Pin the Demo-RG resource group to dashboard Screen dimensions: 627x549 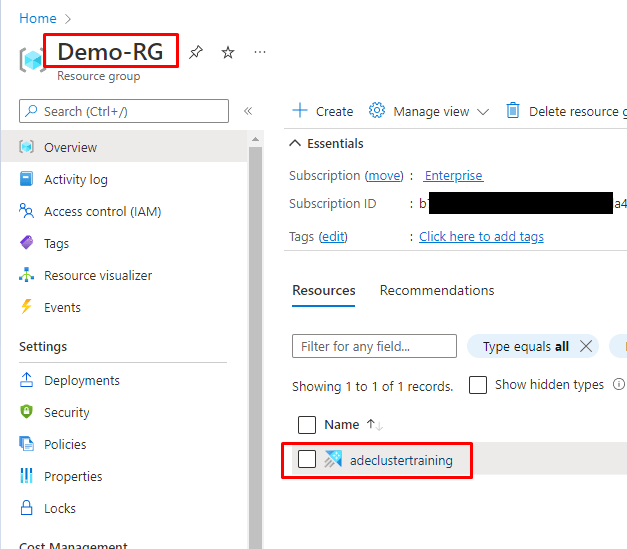(196, 52)
